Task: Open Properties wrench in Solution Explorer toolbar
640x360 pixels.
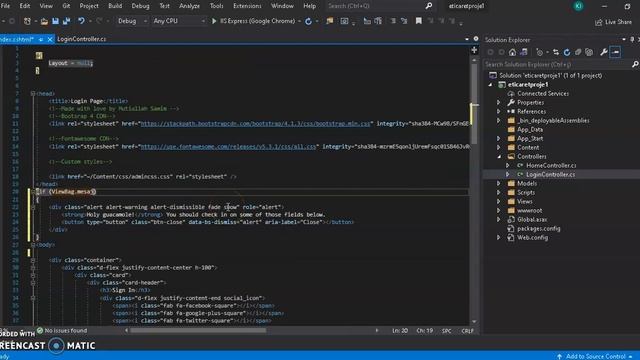Action: point(604,52)
